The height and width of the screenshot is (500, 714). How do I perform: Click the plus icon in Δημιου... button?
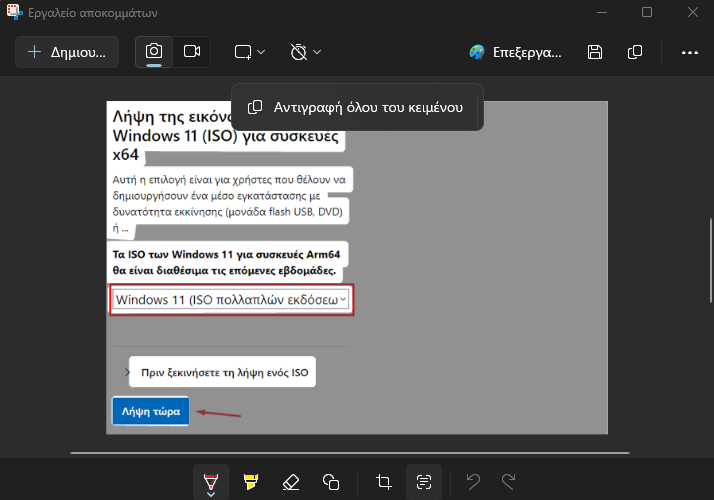point(35,51)
